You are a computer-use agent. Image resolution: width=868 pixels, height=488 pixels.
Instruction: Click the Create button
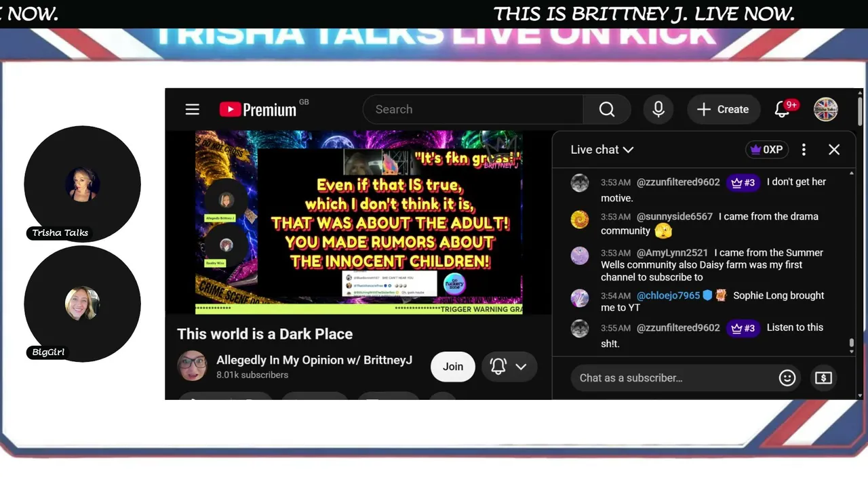[724, 109]
